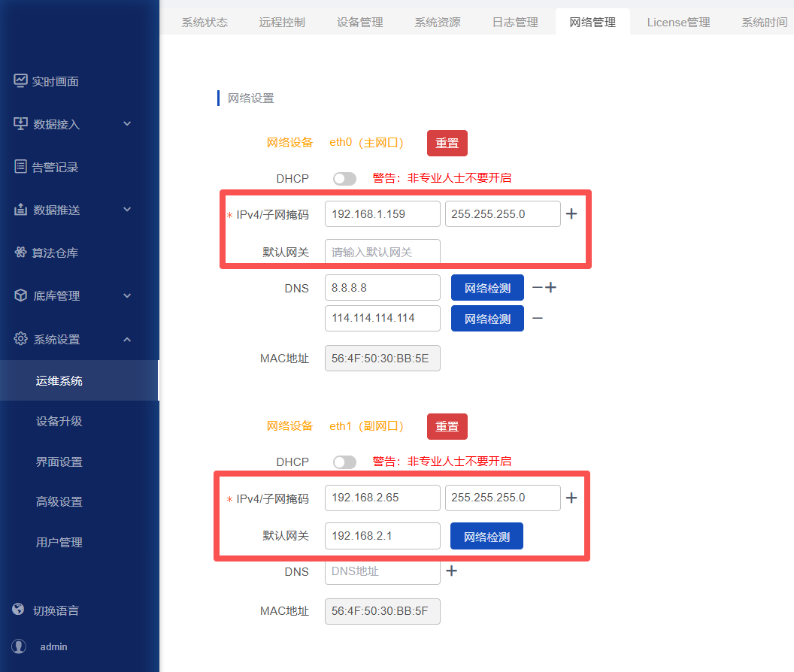Click 网络检测 button next to 8.8.8.8
This screenshot has height=672, width=794.
click(487, 288)
